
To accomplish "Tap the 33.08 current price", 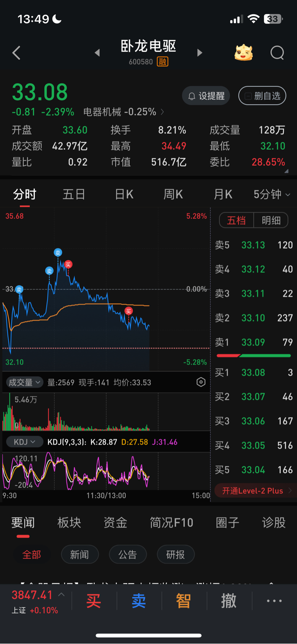I will coord(40,92).
